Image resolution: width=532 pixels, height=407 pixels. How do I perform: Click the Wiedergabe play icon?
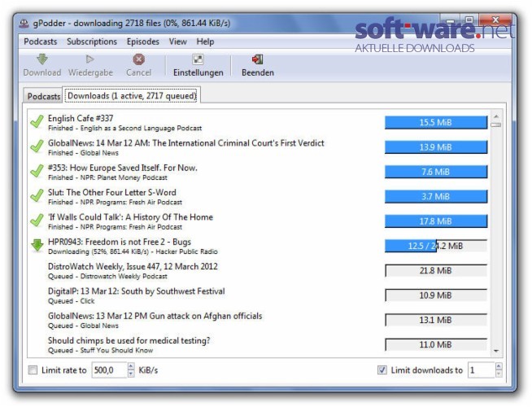click(90, 59)
